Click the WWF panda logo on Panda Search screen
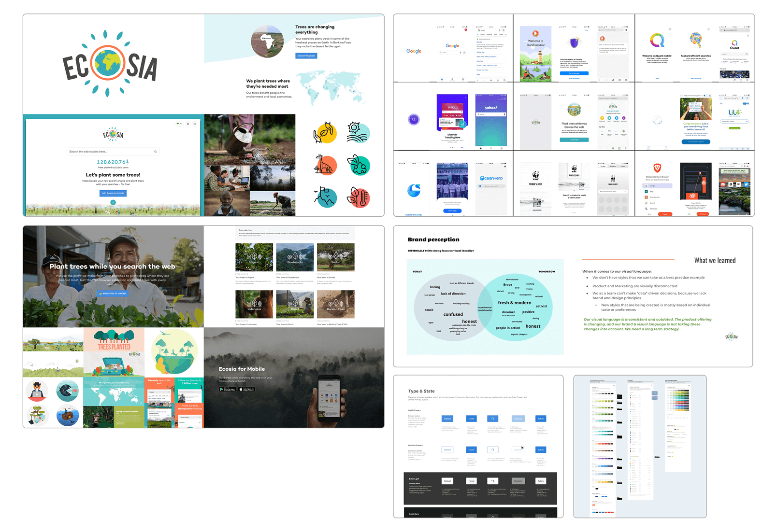777x532 pixels. coord(535,176)
